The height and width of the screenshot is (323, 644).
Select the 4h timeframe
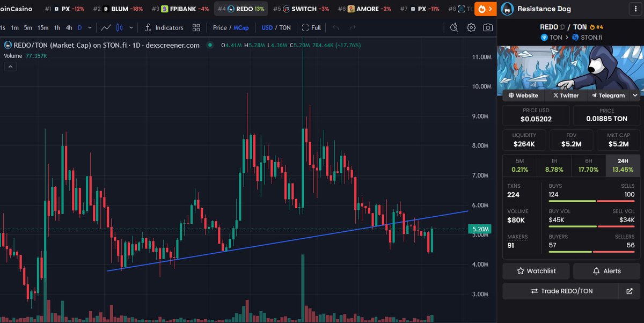[x=69, y=27]
